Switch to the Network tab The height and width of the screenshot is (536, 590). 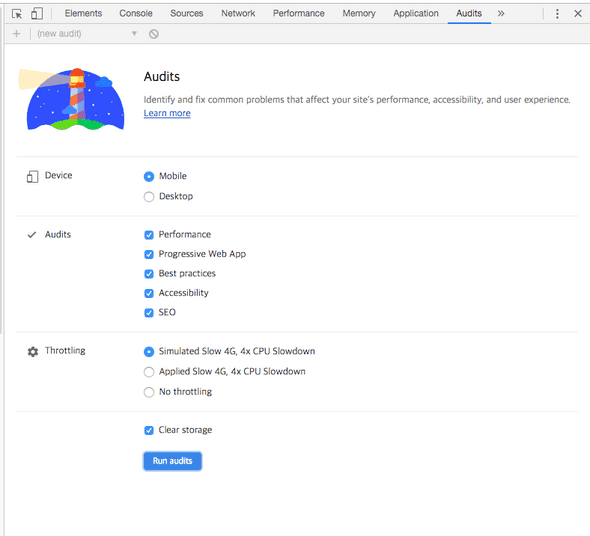[238, 14]
